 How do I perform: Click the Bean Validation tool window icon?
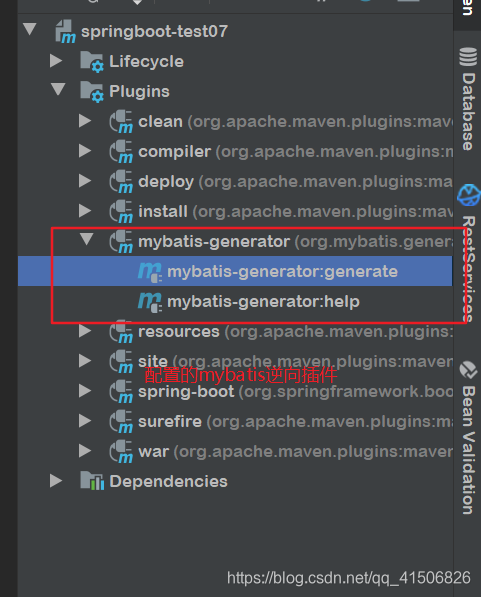(x=468, y=370)
